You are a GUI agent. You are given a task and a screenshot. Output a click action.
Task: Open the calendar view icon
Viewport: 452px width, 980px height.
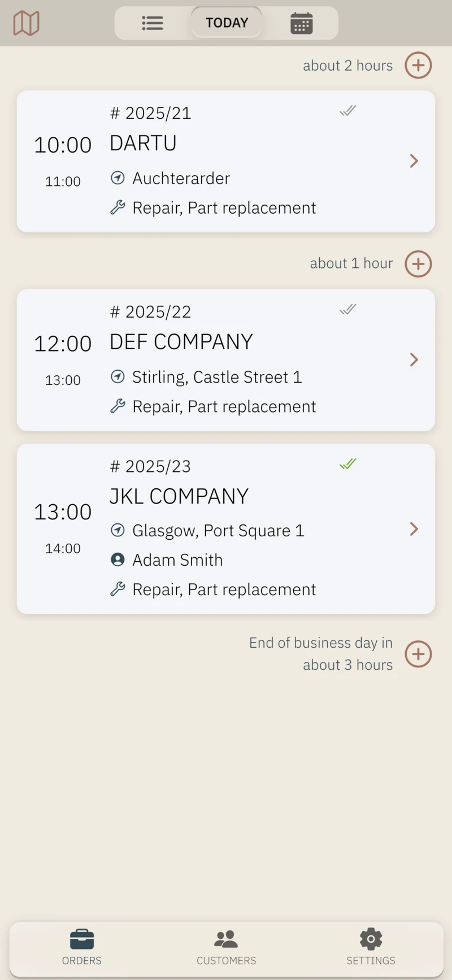coord(301,23)
